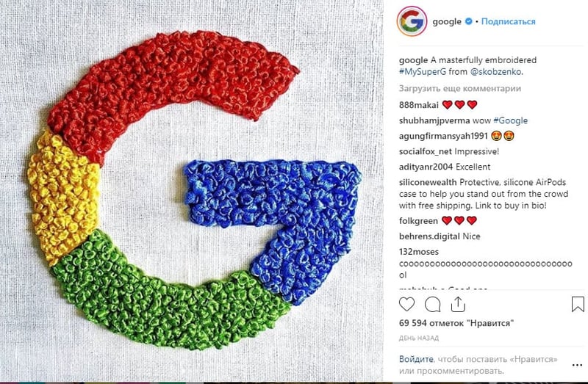Open the google profile avatar
This screenshot has width=588, height=384.
(x=412, y=21)
